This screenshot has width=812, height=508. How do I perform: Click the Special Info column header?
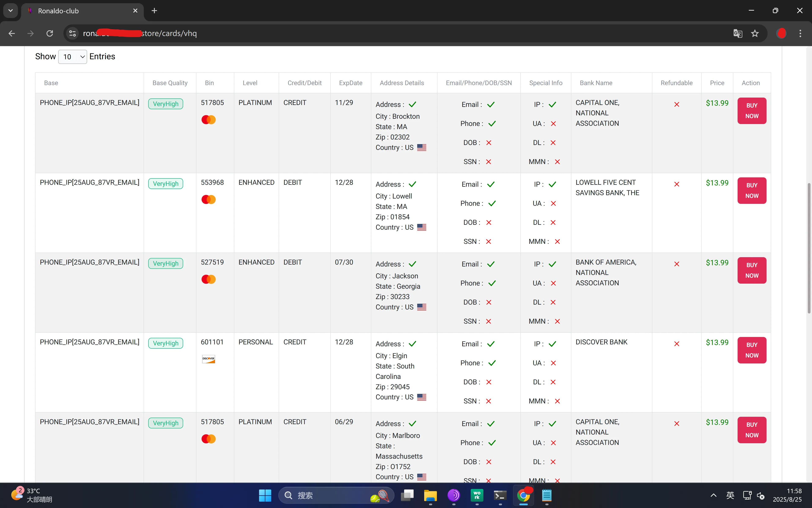[546, 83]
